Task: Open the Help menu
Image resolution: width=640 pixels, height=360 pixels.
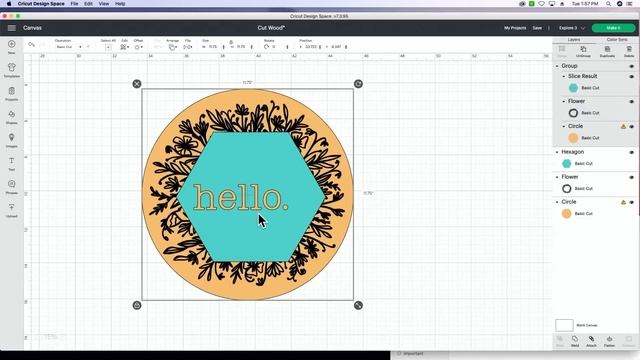Action: [x=120, y=4]
